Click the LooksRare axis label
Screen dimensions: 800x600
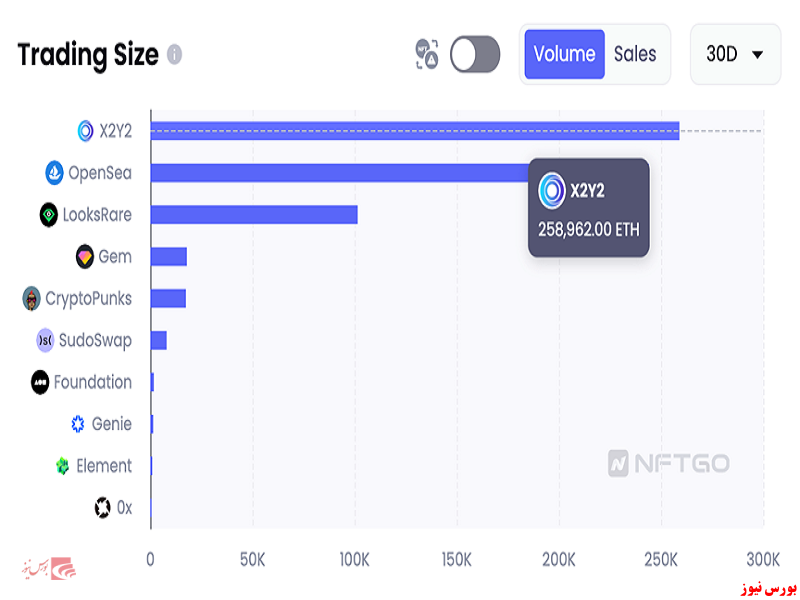point(97,215)
